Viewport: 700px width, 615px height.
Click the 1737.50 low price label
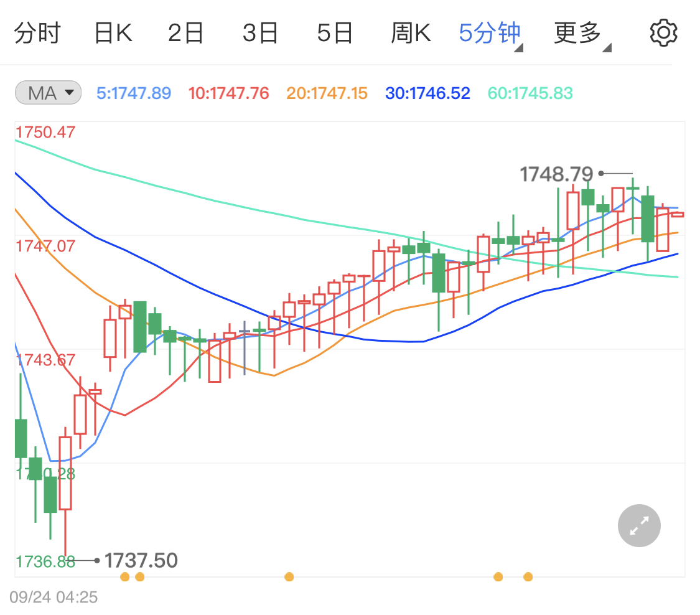point(142,560)
